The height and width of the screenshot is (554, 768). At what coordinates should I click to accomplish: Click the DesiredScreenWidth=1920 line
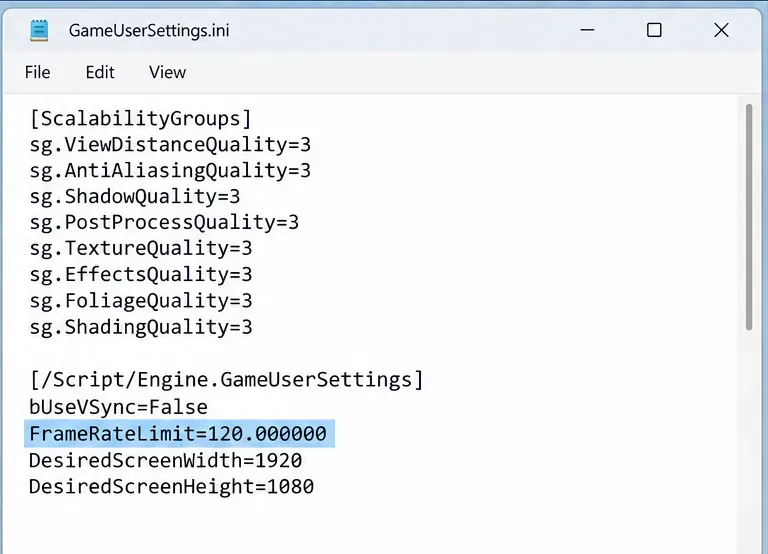pyautogui.click(x=166, y=460)
